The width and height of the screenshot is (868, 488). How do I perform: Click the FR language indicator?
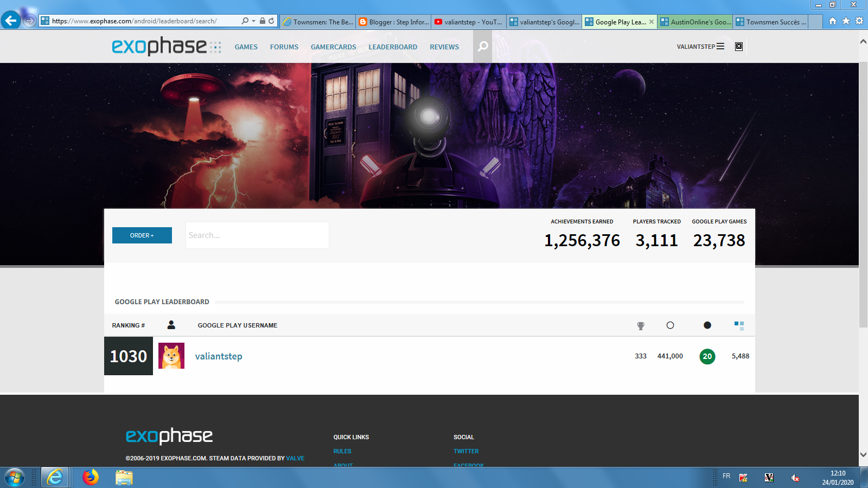pyautogui.click(x=726, y=476)
